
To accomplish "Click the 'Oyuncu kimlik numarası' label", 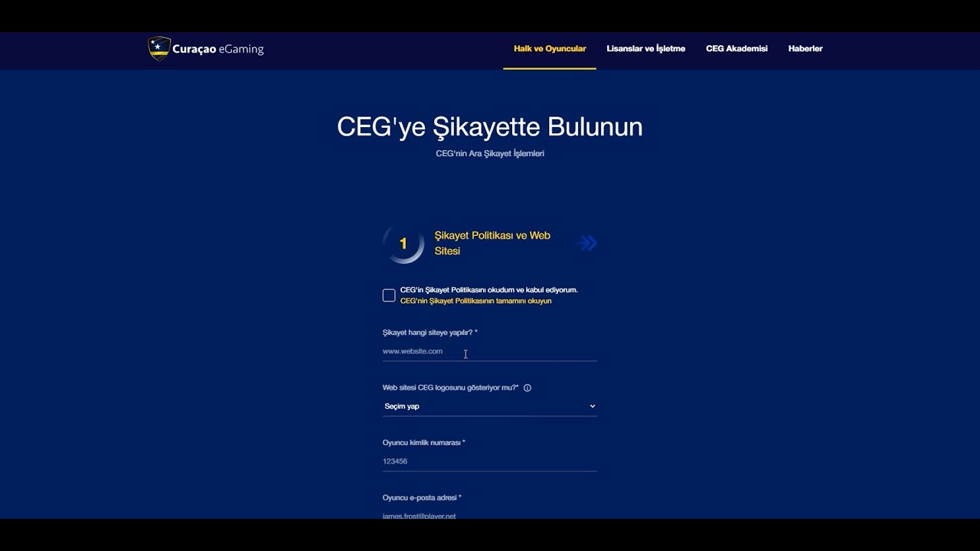I will [424, 443].
